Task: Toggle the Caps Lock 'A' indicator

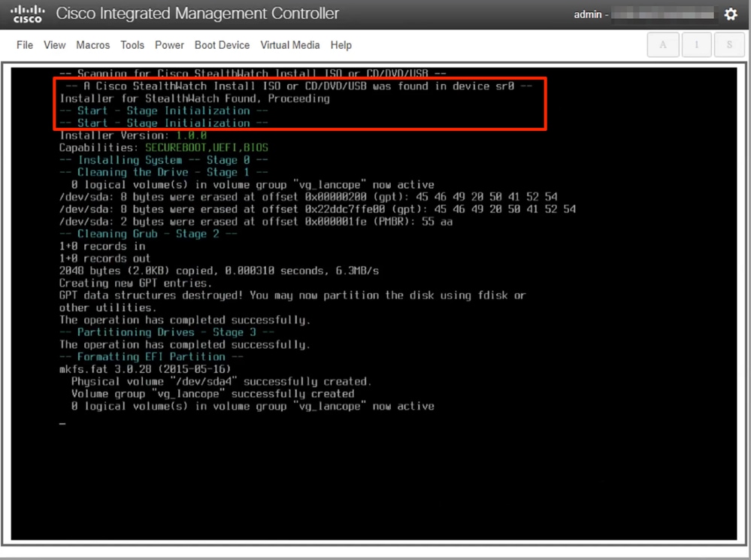Action: (x=663, y=45)
